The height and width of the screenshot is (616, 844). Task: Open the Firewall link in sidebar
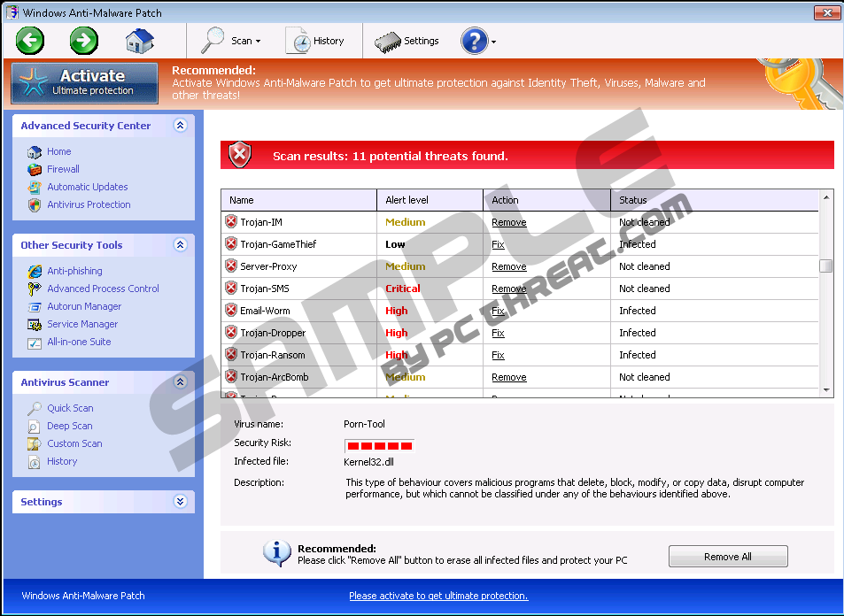tap(63, 169)
